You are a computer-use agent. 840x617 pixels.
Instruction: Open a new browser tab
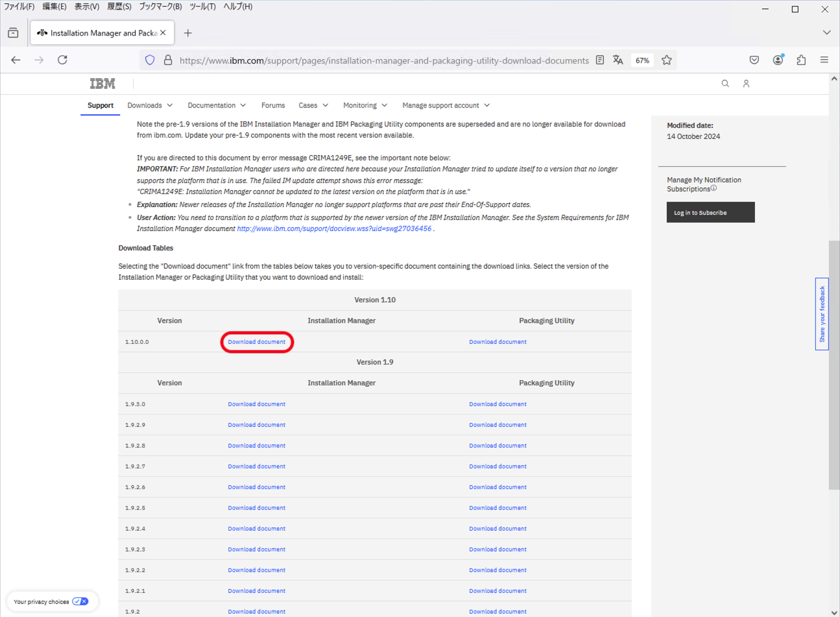tap(188, 33)
